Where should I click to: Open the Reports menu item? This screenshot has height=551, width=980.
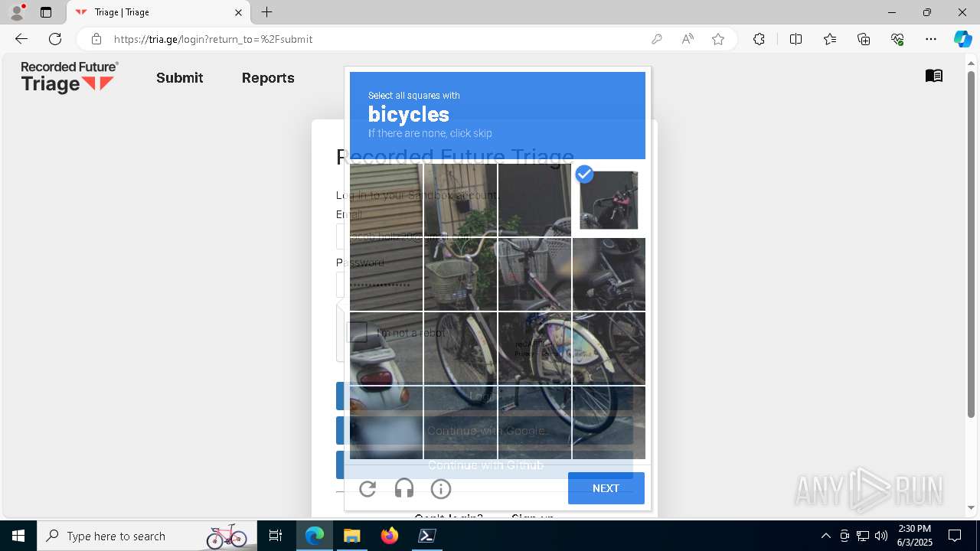(x=268, y=77)
